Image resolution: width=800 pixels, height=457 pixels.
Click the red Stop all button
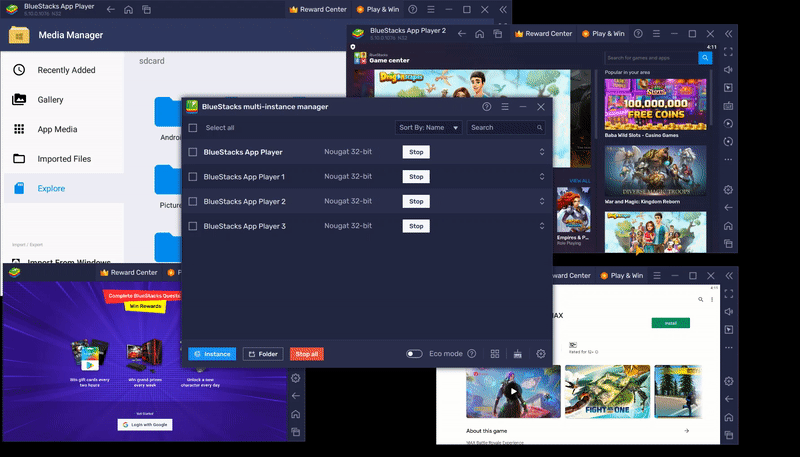coord(307,354)
